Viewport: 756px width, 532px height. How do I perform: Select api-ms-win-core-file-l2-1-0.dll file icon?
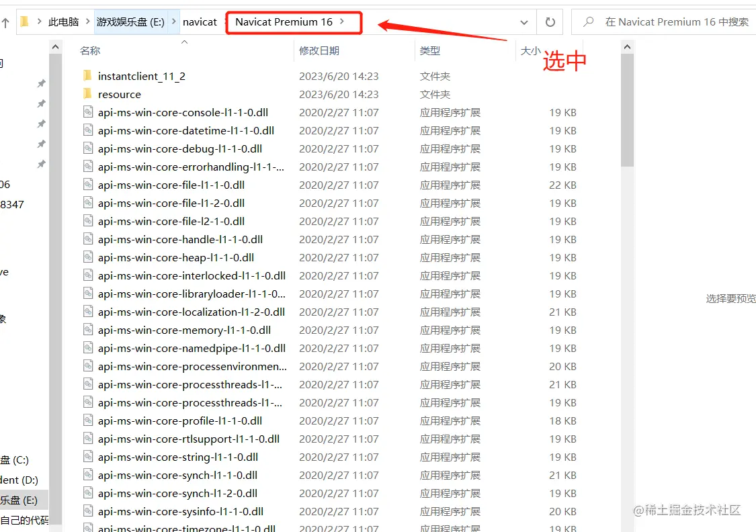point(88,221)
